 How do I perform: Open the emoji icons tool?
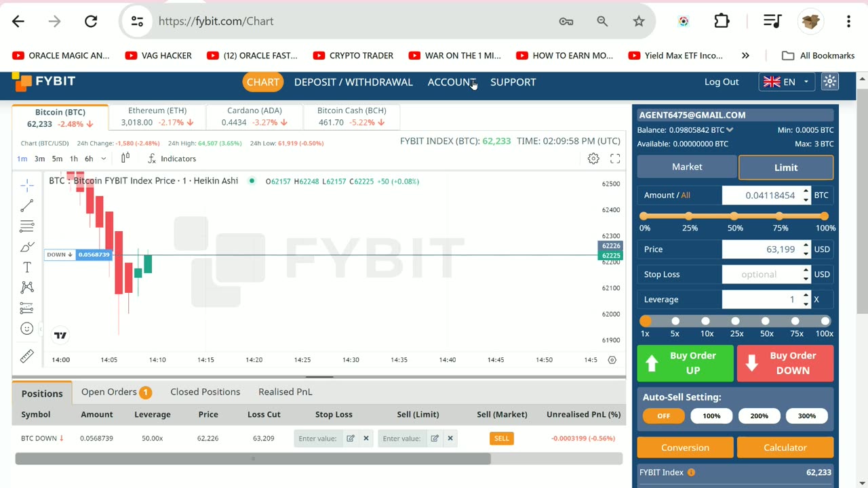click(26, 329)
